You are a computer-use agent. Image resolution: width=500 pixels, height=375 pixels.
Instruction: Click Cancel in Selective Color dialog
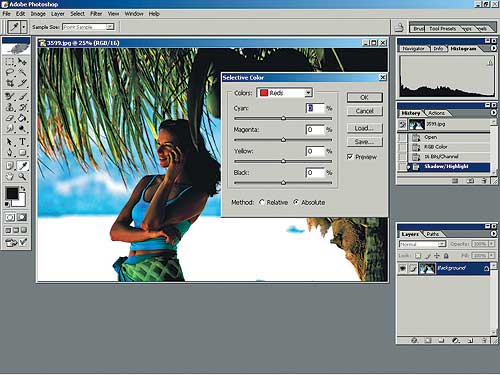tap(364, 111)
